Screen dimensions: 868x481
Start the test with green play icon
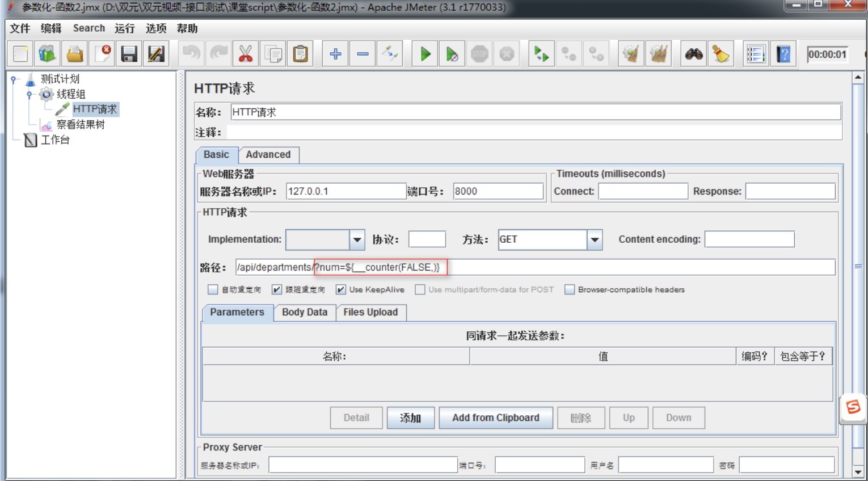[425, 54]
